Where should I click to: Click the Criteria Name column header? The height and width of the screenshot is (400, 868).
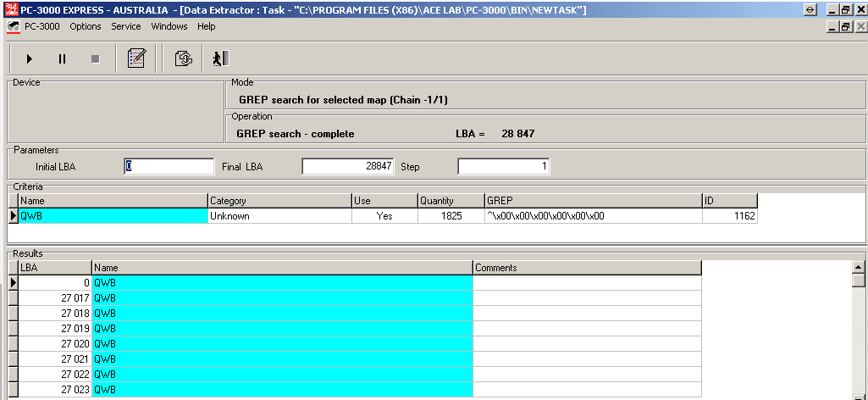[x=113, y=201]
